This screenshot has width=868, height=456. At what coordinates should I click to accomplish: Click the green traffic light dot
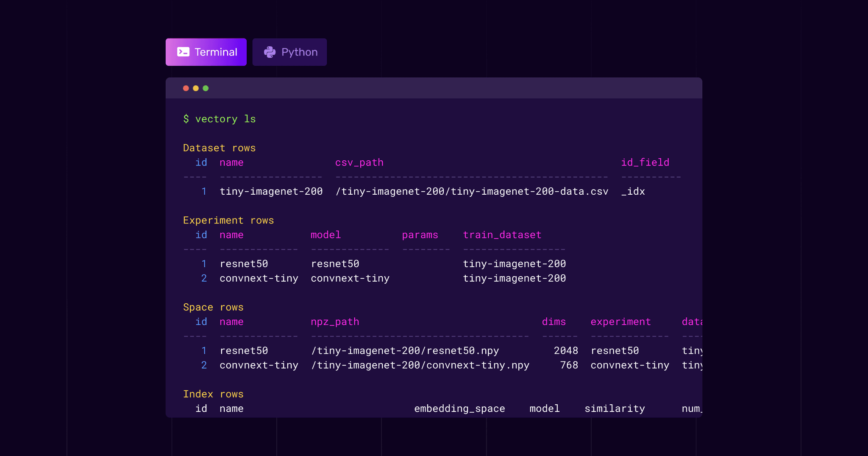tap(206, 88)
